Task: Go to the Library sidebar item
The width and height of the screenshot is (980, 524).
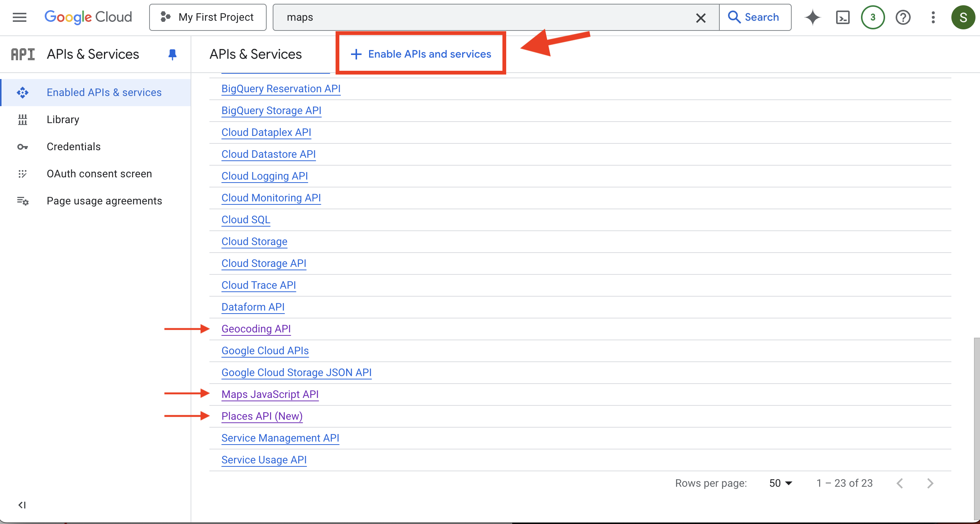Action: pos(63,119)
